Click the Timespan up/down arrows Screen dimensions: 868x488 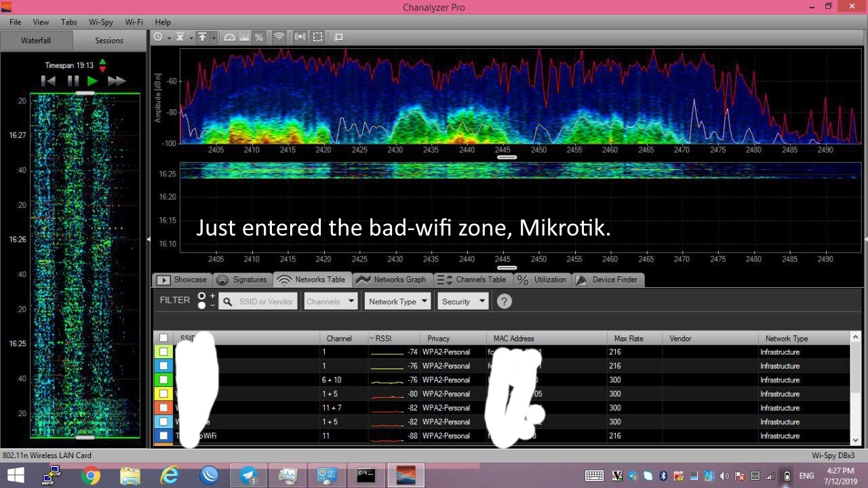[102, 65]
